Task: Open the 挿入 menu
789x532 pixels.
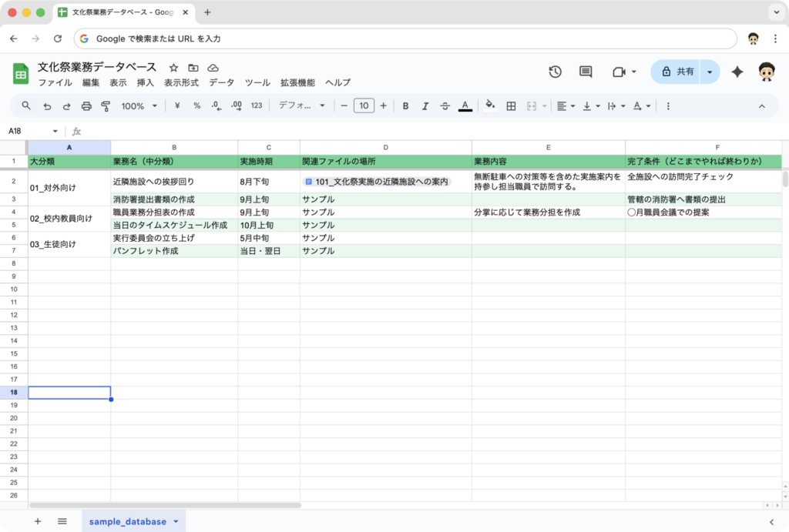Action: pos(145,83)
